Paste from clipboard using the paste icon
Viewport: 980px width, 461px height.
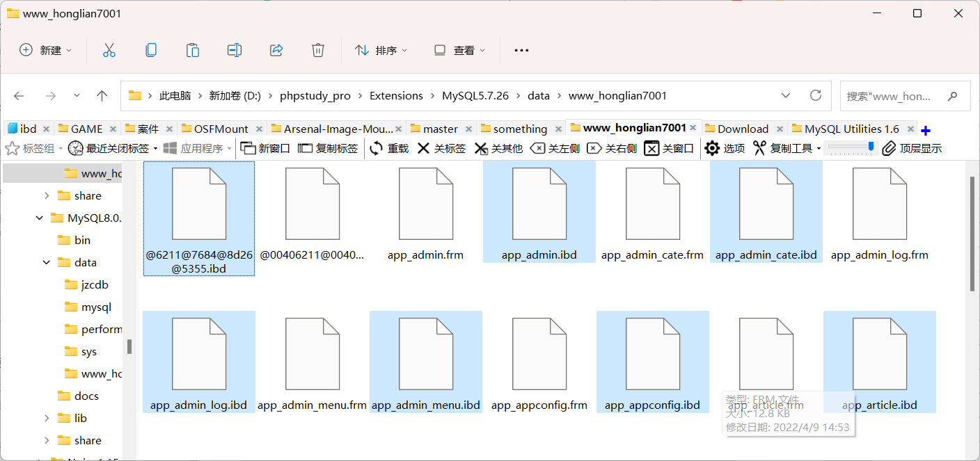click(x=192, y=49)
